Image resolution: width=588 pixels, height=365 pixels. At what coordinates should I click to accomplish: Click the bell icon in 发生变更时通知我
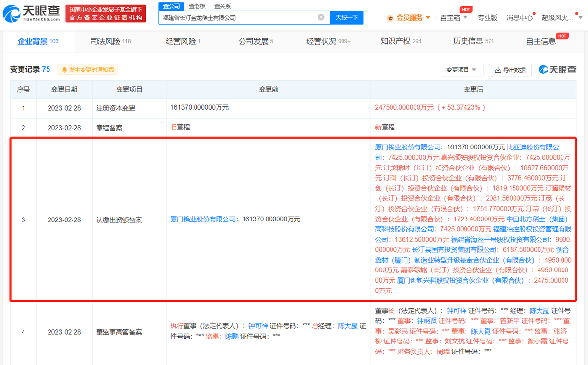tap(64, 70)
